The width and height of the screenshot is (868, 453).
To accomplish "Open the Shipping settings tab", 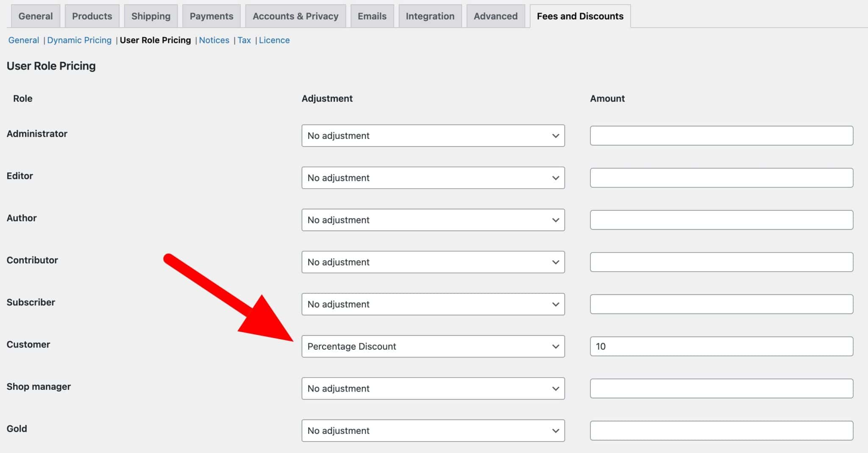I will (x=151, y=16).
